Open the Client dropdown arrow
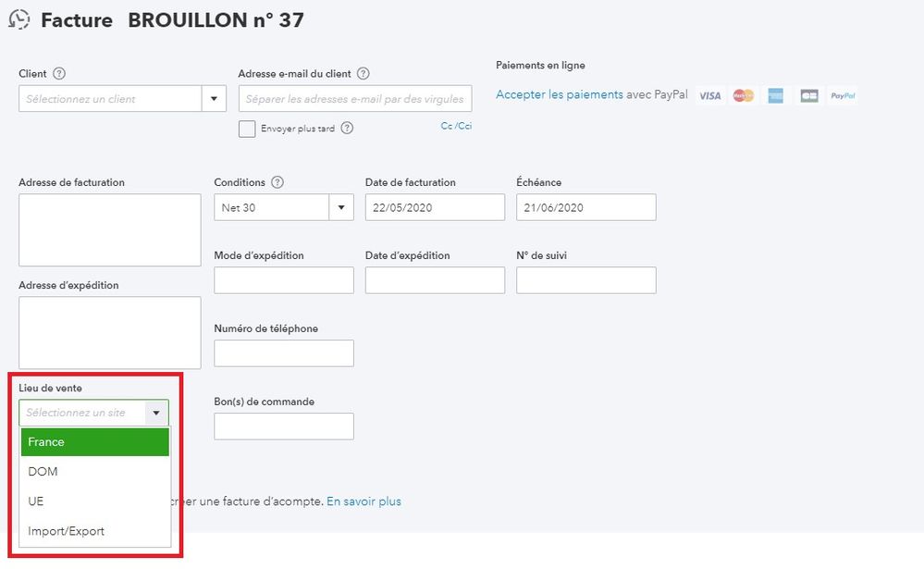Screen dimensions: 924x569 215,99
